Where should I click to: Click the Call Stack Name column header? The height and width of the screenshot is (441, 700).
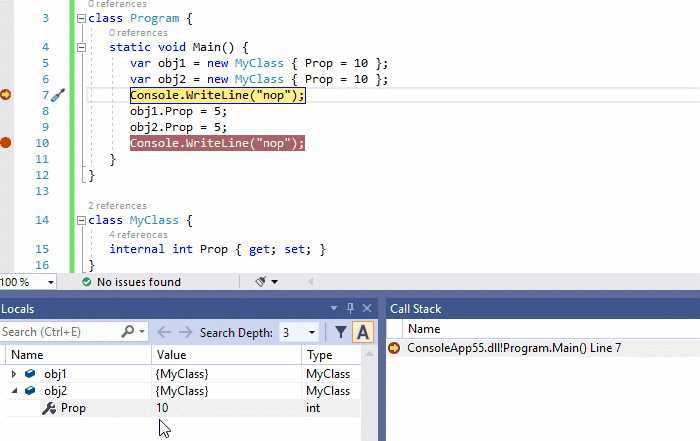coord(424,329)
